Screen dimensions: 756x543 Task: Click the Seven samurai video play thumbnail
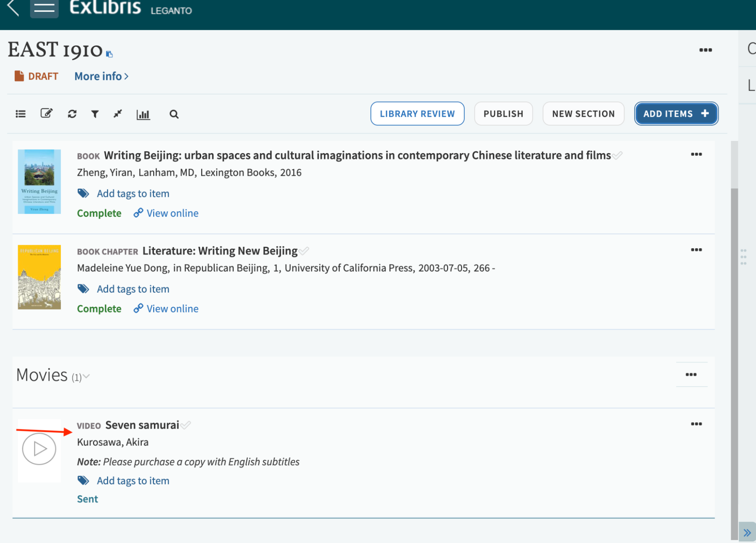point(39,449)
